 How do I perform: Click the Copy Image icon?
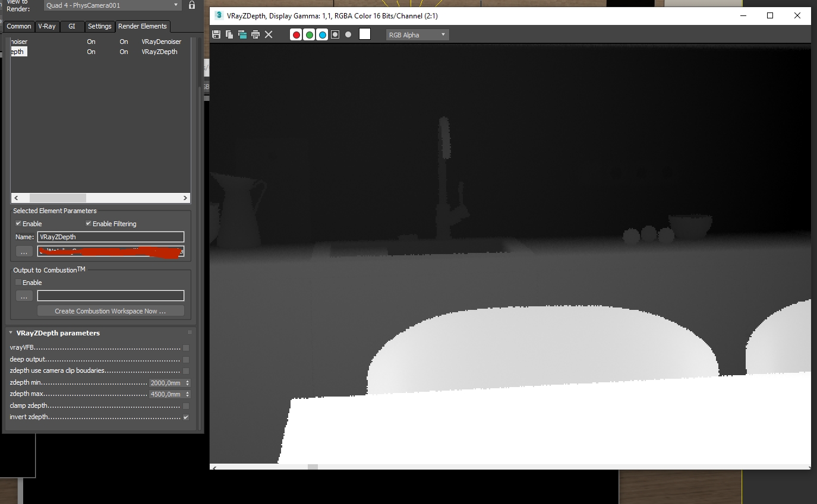coord(229,35)
